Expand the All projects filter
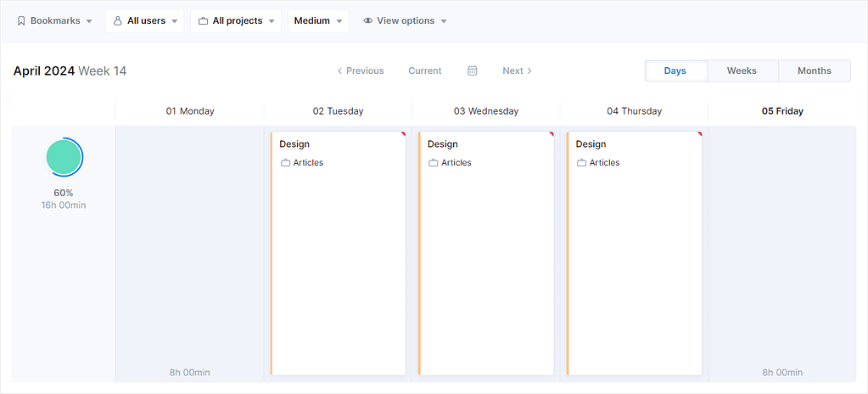The image size is (868, 394). (236, 21)
